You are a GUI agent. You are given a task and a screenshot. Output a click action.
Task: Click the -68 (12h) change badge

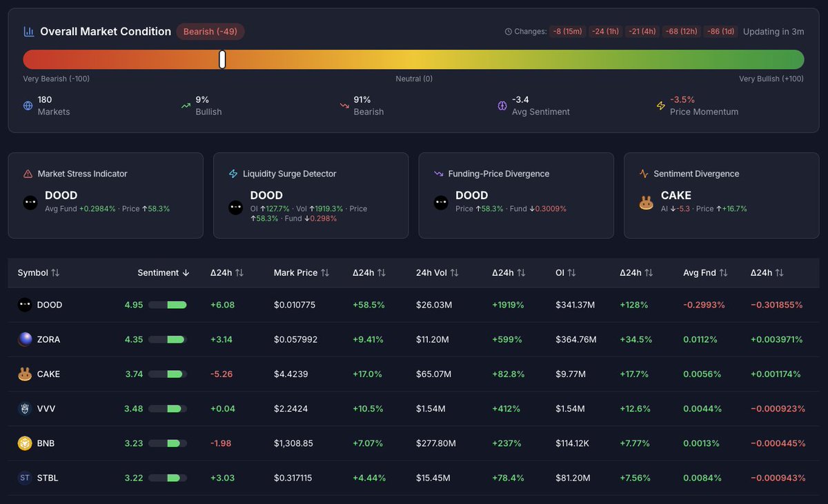681,32
